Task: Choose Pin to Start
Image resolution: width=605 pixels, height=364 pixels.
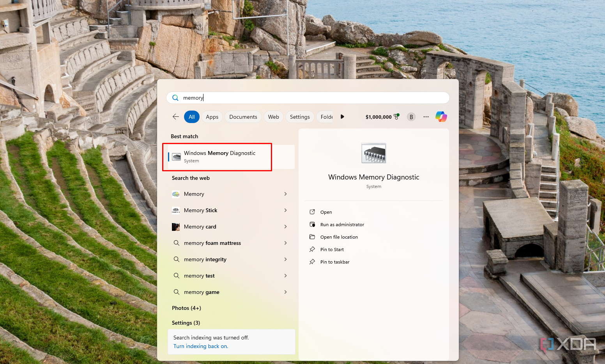Action: point(332,250)
